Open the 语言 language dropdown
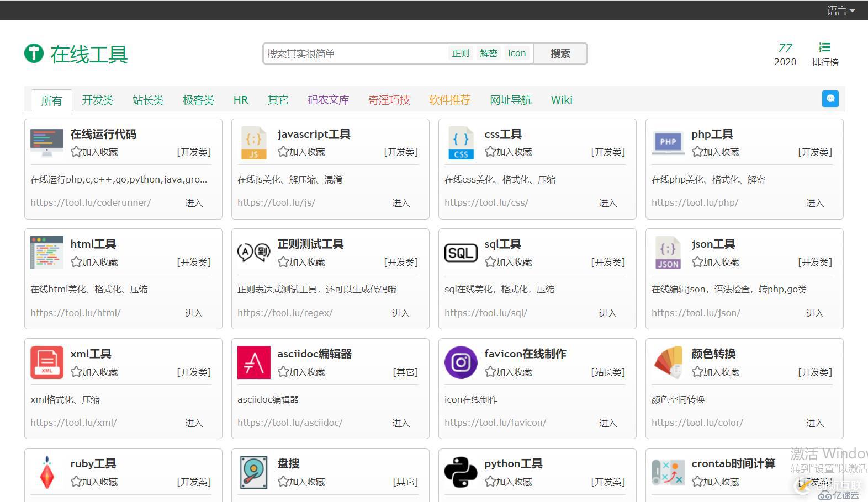Screen dimensions: 868x502 click(x=841, y=10)
